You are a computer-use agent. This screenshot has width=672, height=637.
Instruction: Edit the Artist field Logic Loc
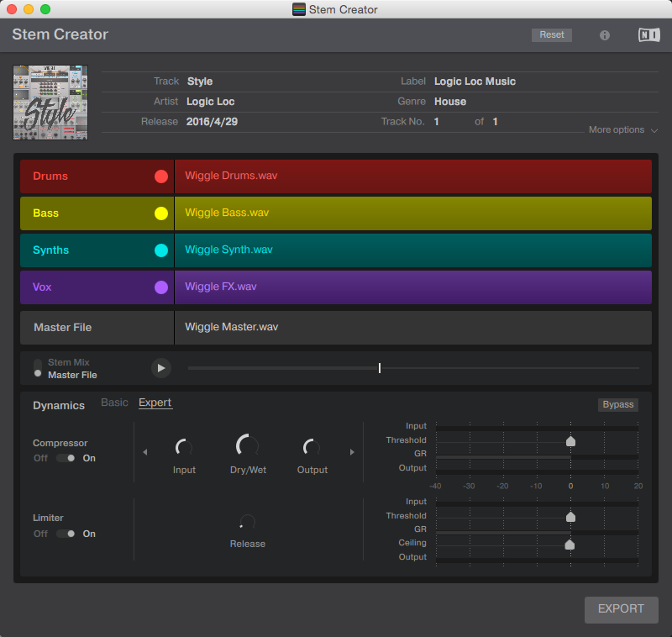[x=211, y=102]
